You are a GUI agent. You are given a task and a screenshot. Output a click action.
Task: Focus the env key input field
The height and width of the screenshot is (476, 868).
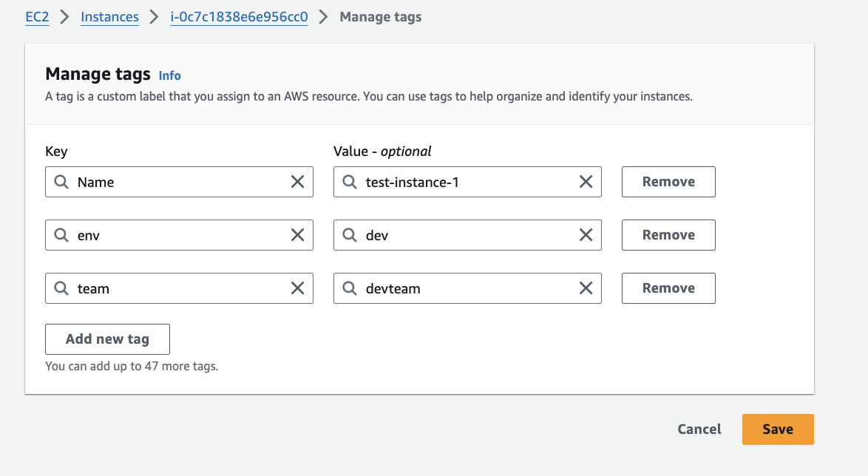pos(177,235)
